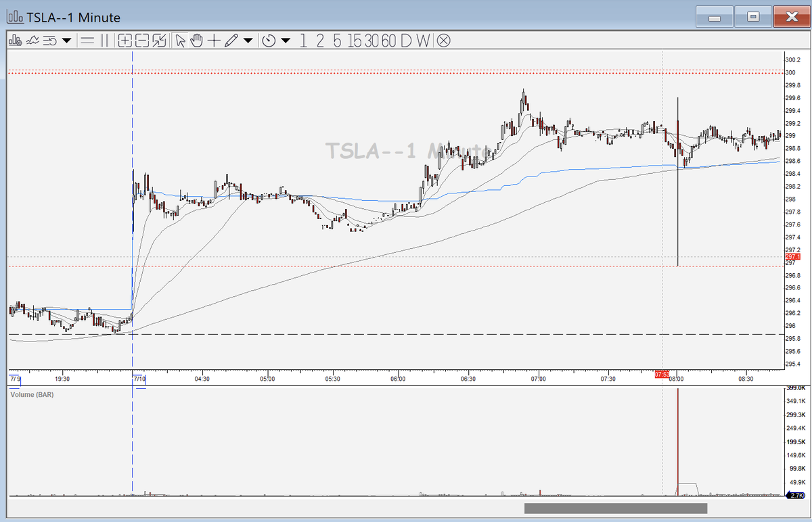Maximize the TSLA chart window

click(754, 17)
